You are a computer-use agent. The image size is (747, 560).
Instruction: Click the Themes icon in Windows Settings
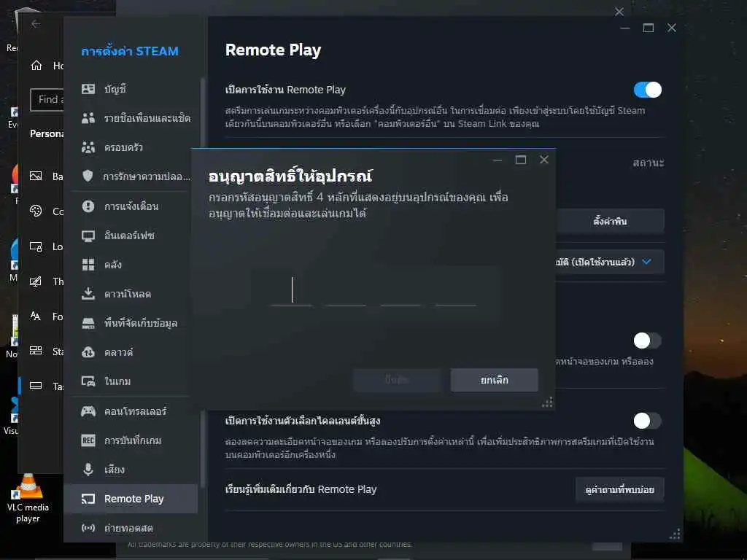pos(36,281)
